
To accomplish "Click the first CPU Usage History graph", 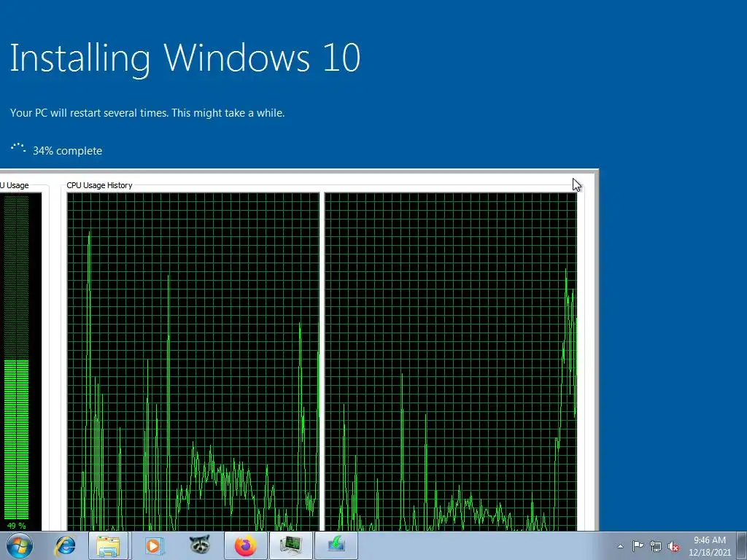I will 193,361.
